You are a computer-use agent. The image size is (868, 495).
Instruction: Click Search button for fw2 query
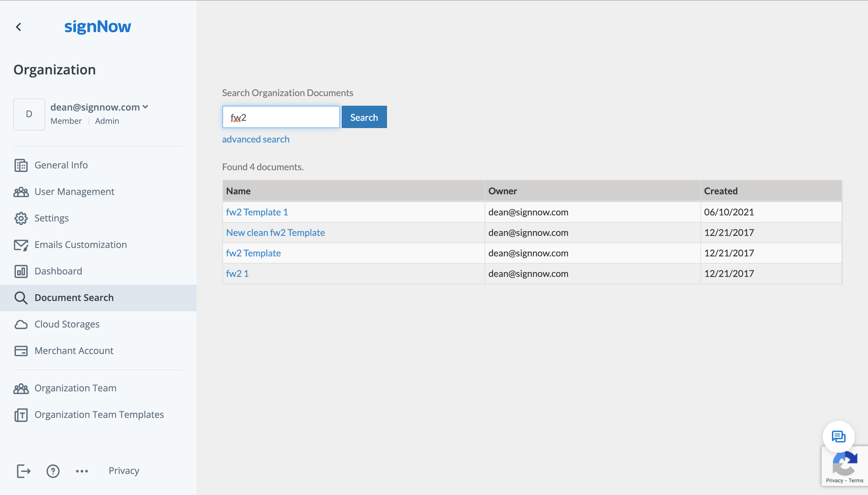(364, 117)
